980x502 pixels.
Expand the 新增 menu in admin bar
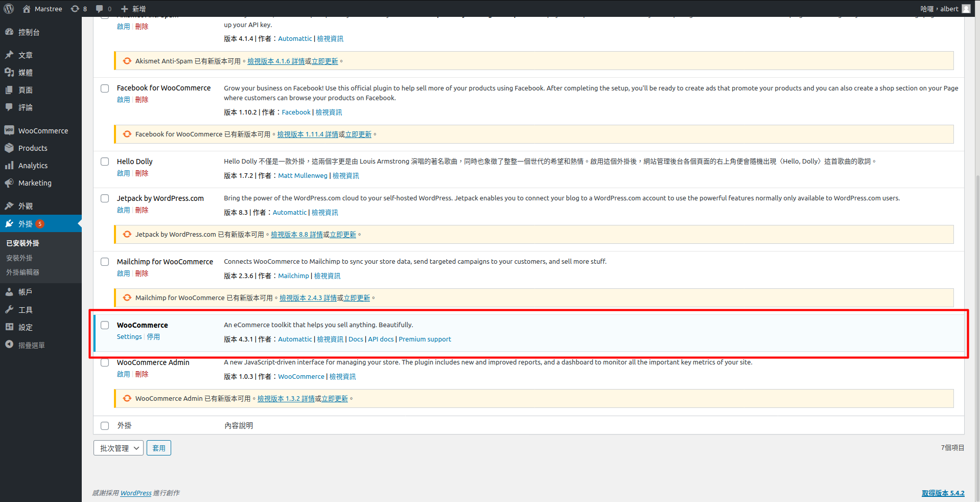tap(133, 9)
